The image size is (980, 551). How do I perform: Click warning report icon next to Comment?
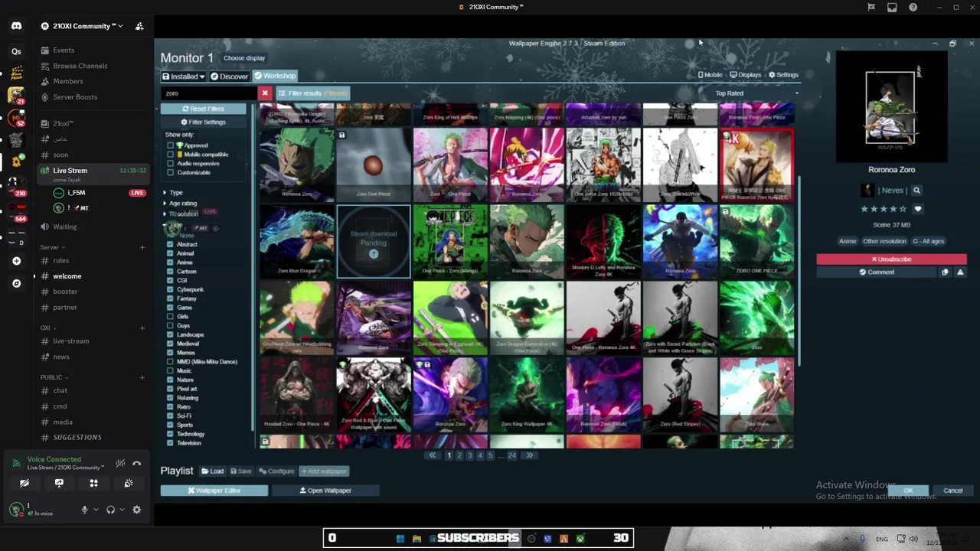click(x=960, y=272)
